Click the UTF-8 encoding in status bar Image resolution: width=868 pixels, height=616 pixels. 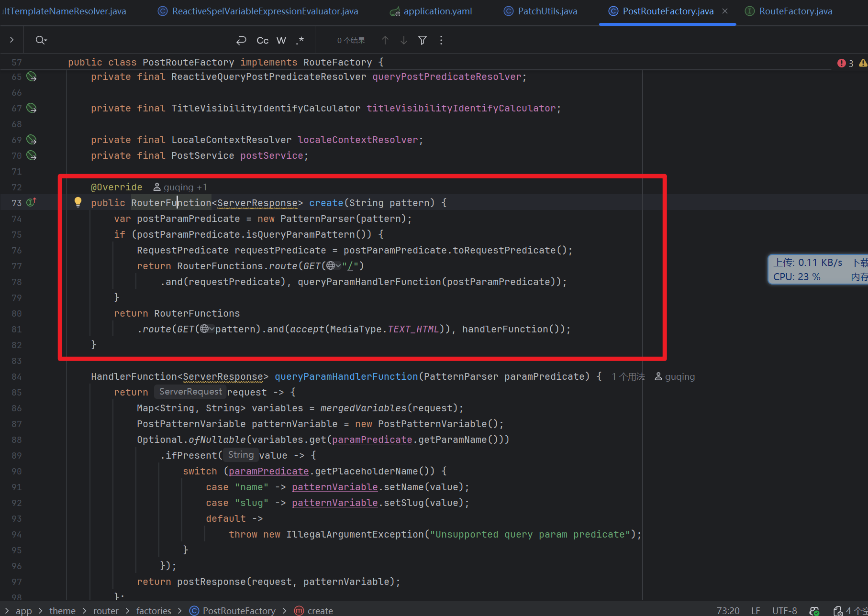784,611
